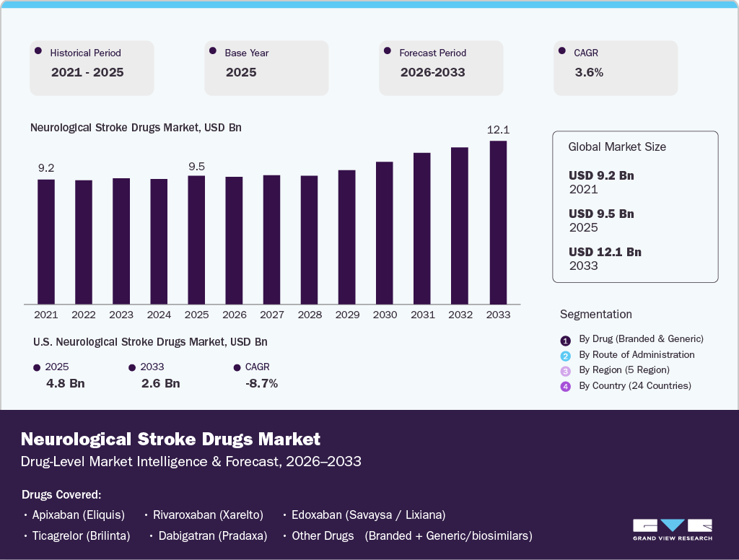This screenshot has width=739, height=560.
Task: Click segmentation badge number 2
Action: [566, 356]
